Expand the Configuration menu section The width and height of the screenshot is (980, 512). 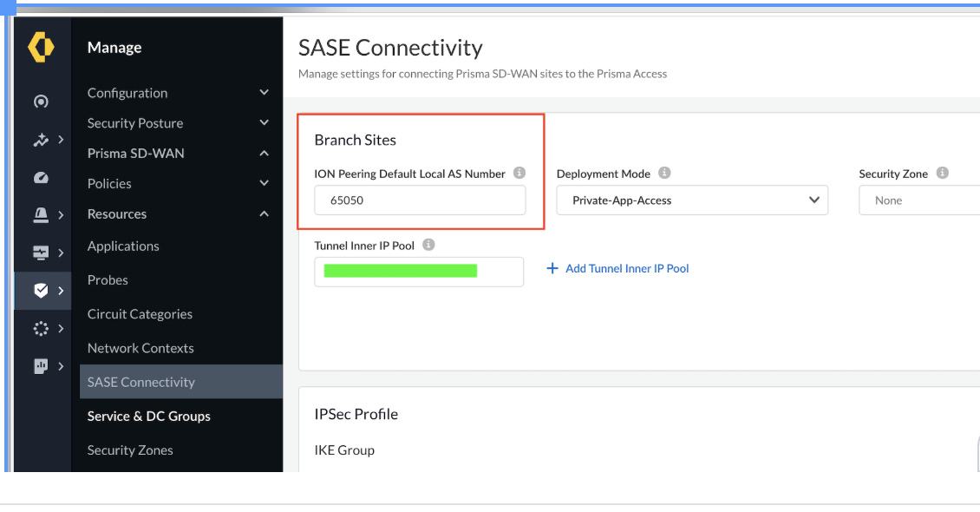click(265, 93)
